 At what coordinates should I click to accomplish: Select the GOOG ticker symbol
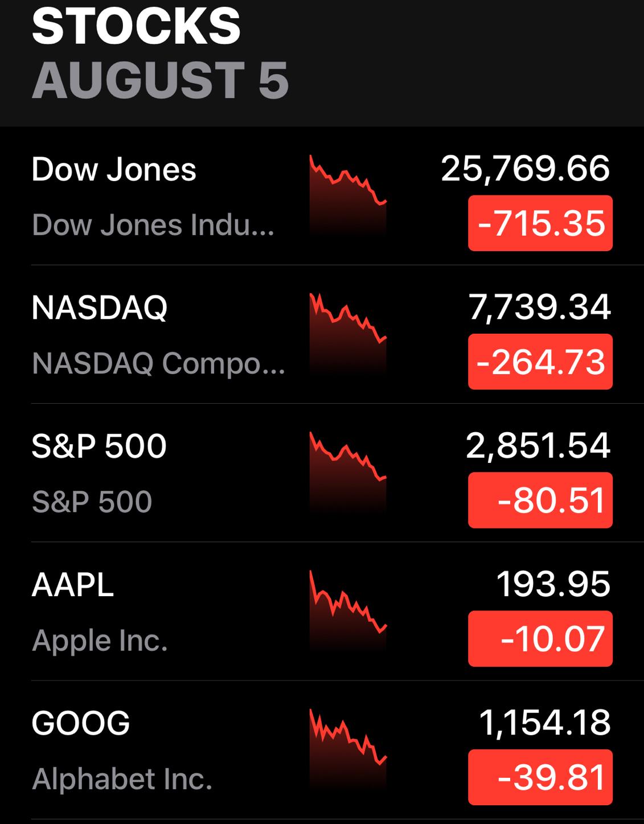pos(81,723)
